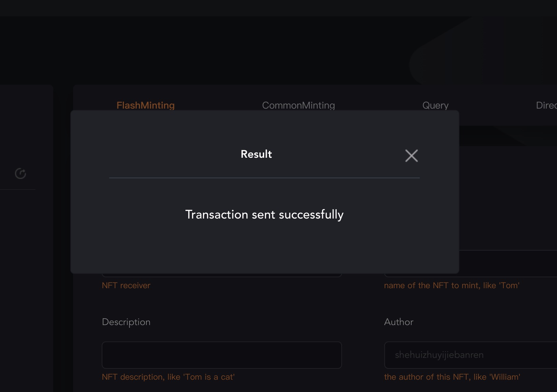Switch to the CommonMinting tab

pyautogui.click(x=298, y=105)
